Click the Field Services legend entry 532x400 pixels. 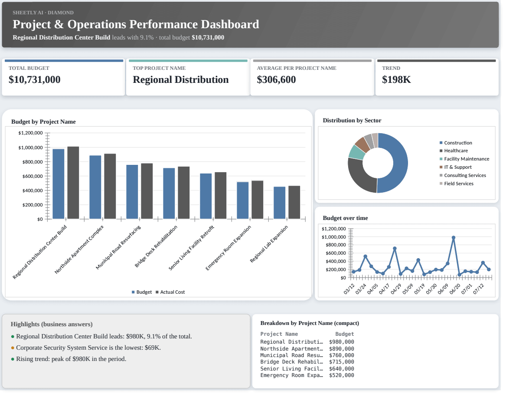pos(457,184)
